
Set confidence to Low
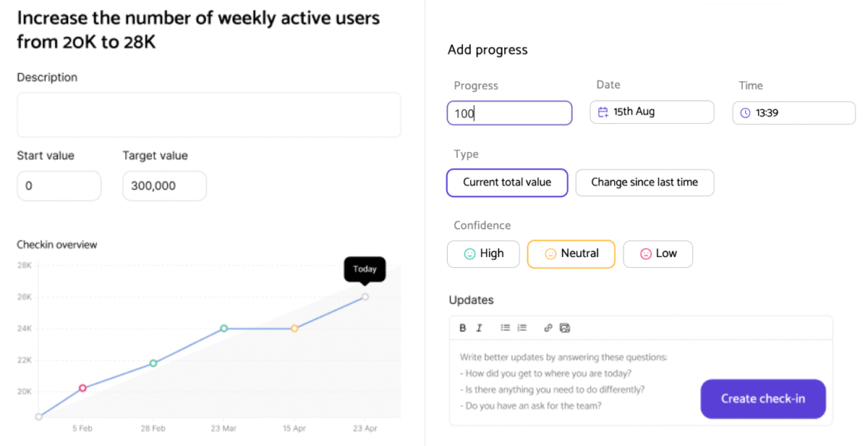click(x=658, y=254)
